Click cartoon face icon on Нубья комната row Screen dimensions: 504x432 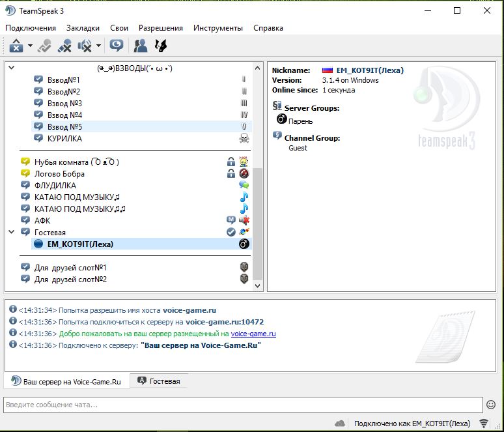pyautogui.click(x=244, y=162)
